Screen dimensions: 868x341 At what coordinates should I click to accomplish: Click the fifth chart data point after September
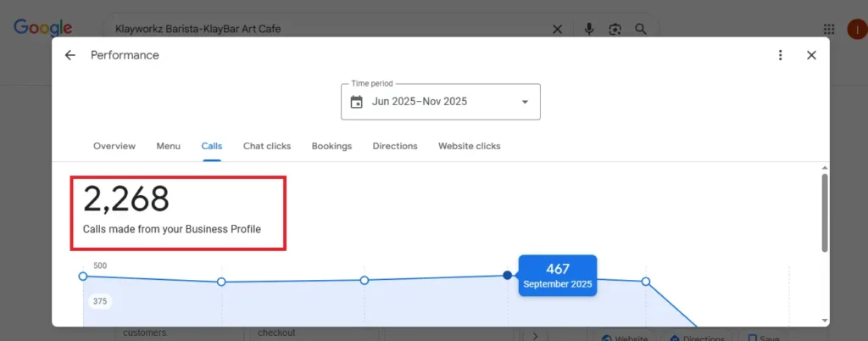[645, 282]
